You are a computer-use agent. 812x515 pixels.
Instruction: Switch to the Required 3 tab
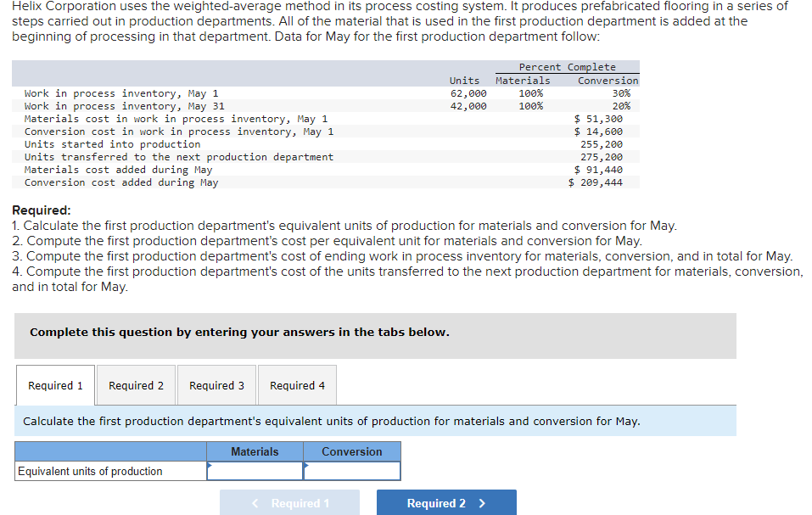[x=216, y=384]
